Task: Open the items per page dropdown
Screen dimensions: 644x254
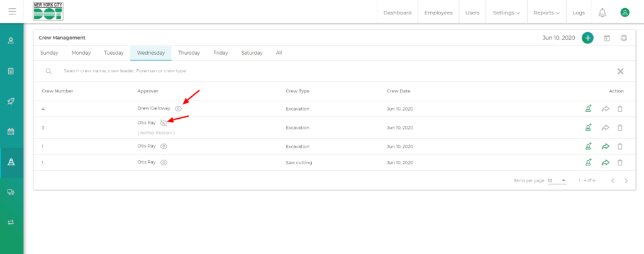Action: [557, 180]
